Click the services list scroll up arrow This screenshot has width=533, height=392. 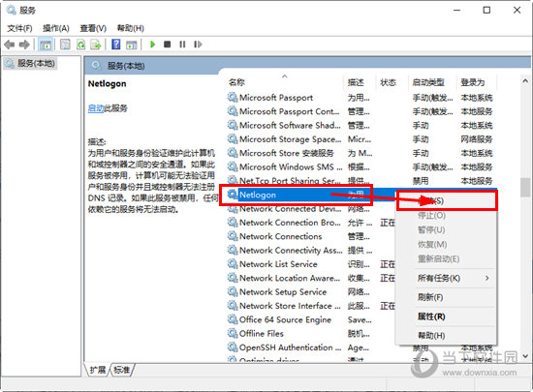point(525,80)
